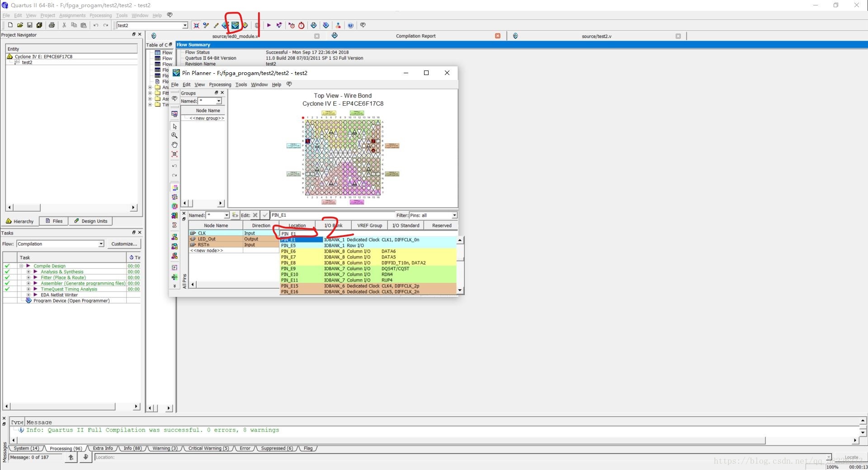Image resolution: width=868 pixels, height=470 pixels.
Task: Open Program Device (Open Programmer) task
Action: click(71, 301)
